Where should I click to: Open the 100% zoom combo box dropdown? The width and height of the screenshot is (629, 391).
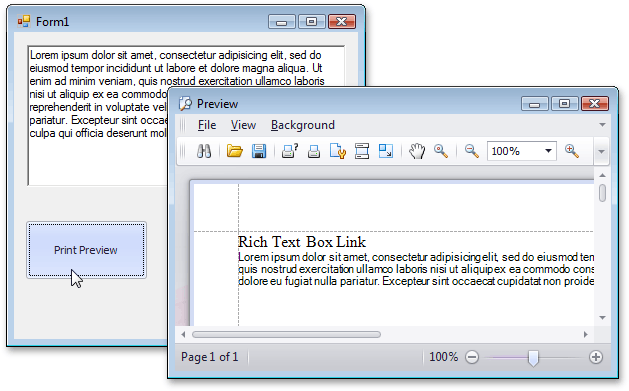548,151
